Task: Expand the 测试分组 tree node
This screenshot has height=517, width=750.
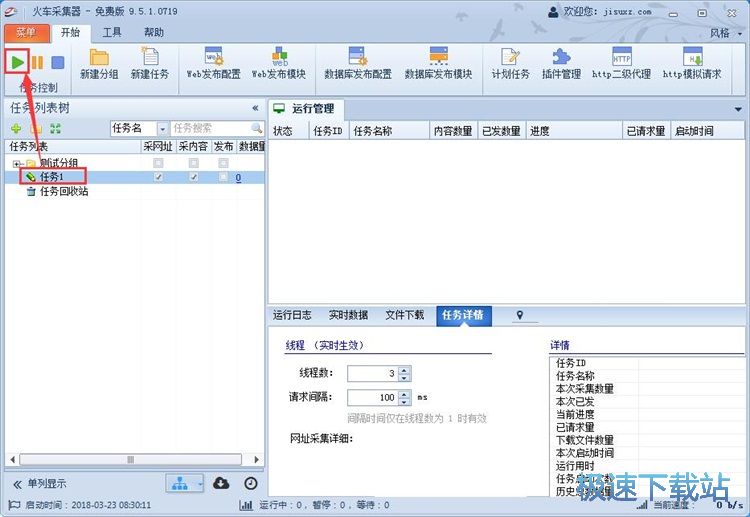Action: (x=17, y=163)
